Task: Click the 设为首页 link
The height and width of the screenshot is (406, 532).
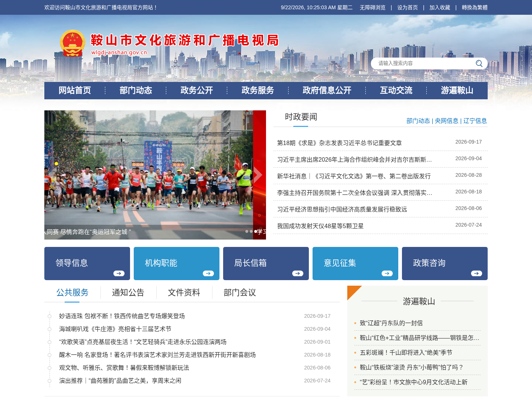Action: coord(407,7)
